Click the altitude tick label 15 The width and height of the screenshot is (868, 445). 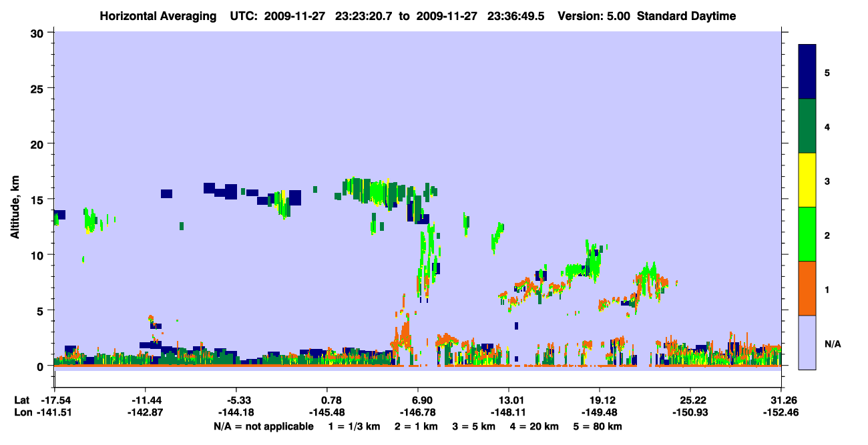click(38, 199)
